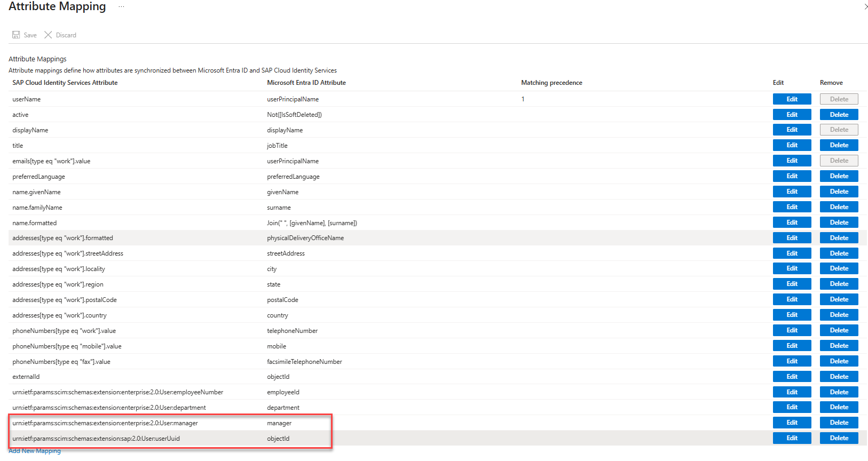868x461 pixels.
Task: Click the 'Matching precedence' column header
Action: point(551,83)
